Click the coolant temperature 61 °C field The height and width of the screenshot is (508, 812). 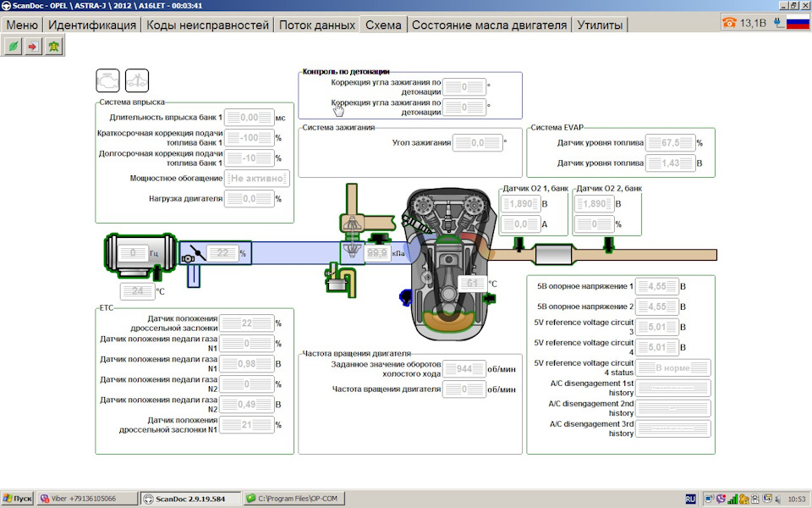(472, 284)
